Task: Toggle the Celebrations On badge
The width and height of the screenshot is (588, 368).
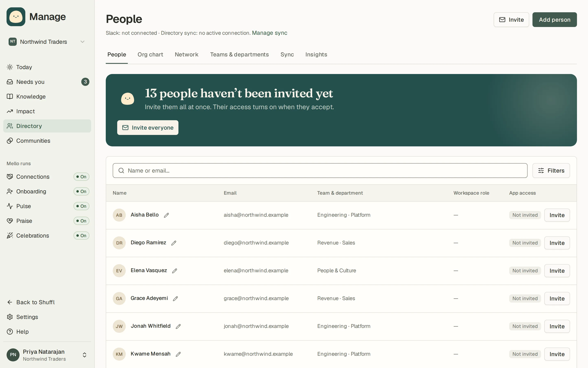Action: [x=81, y=236]
